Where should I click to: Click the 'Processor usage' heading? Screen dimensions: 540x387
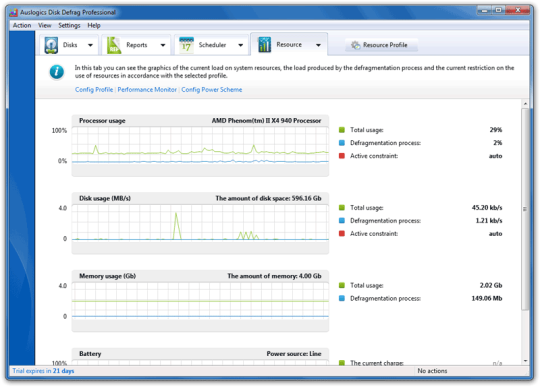[x=102, y=121]
